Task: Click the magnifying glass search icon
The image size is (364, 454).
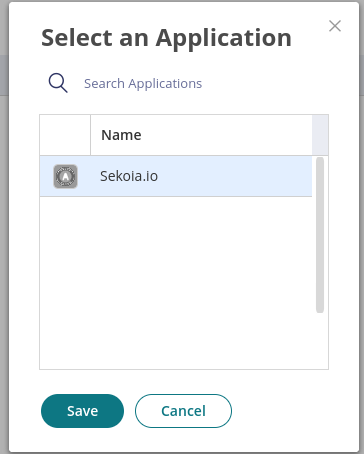Action: [58, 83]
